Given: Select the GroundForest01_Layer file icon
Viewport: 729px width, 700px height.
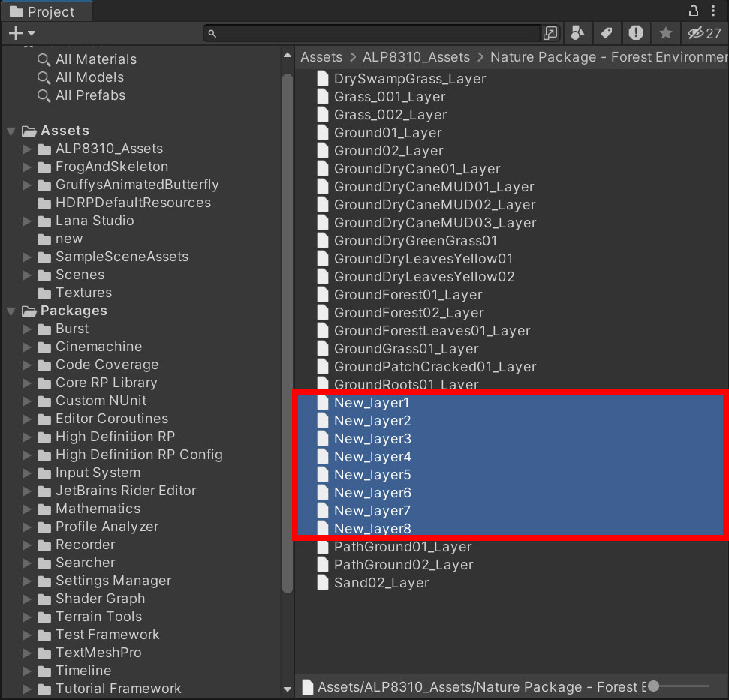Looking at the screenshot, I should pos(323,295).
